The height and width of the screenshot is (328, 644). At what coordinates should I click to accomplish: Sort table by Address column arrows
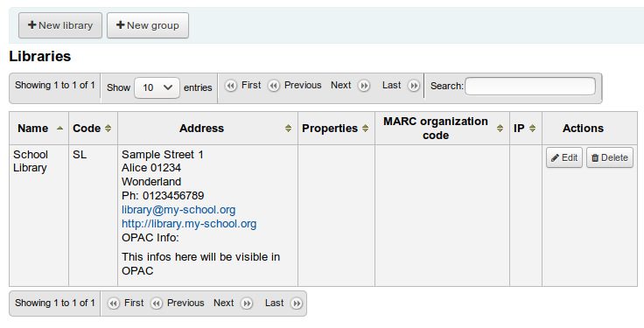click(289, 128)
